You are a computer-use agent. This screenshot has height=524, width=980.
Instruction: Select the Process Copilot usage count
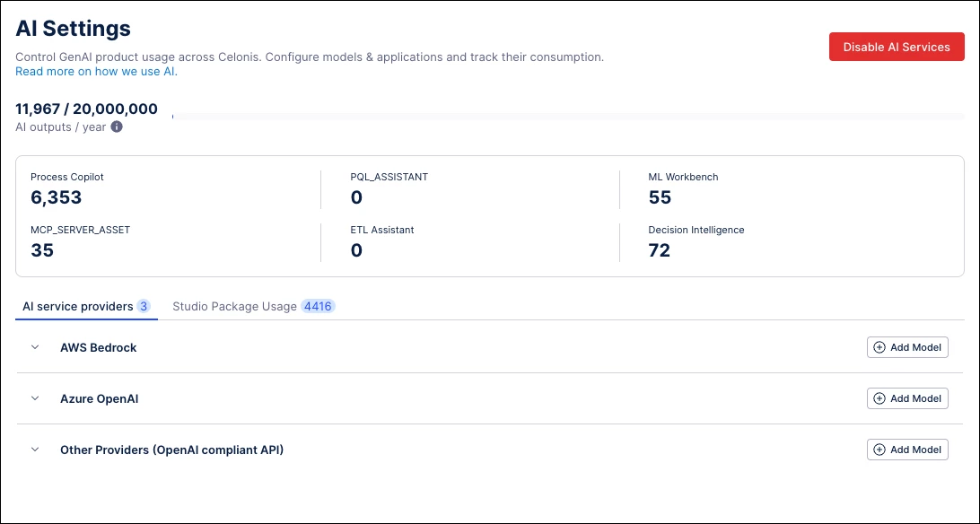56,197
